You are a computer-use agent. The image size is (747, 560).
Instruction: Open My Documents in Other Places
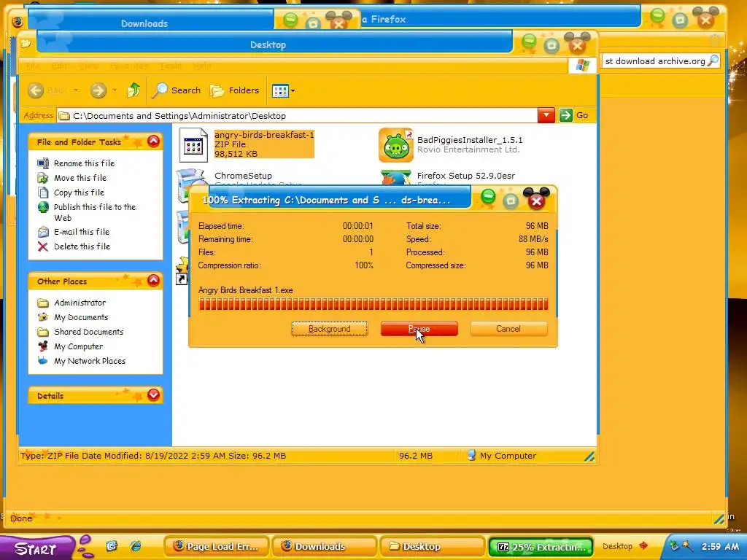coord(81,317)
